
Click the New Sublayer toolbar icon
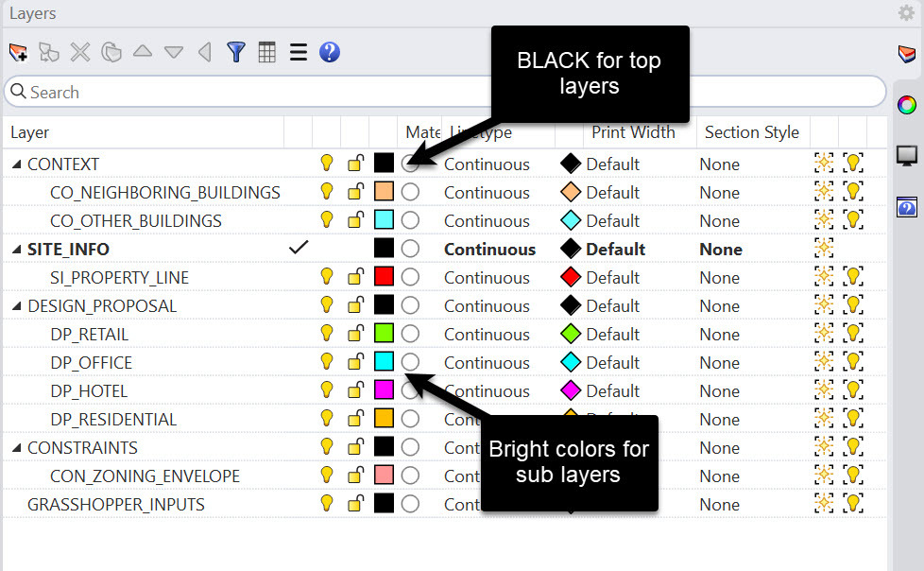(49, 53)
